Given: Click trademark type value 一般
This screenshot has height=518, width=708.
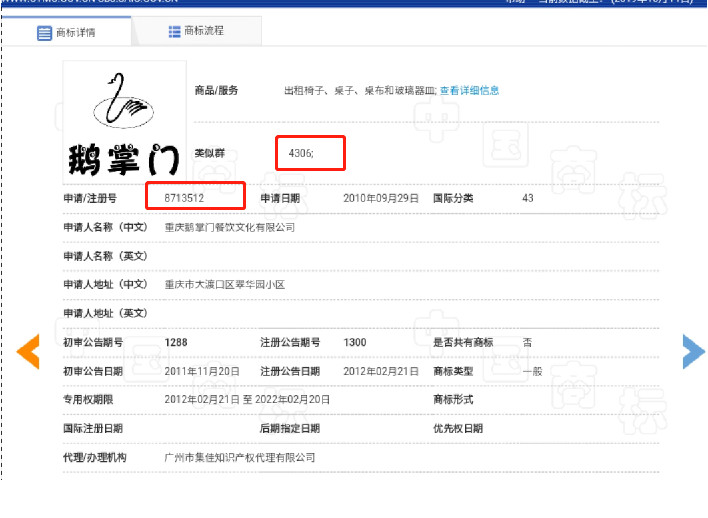Looking at the screenshot, I should coord(532,371).
